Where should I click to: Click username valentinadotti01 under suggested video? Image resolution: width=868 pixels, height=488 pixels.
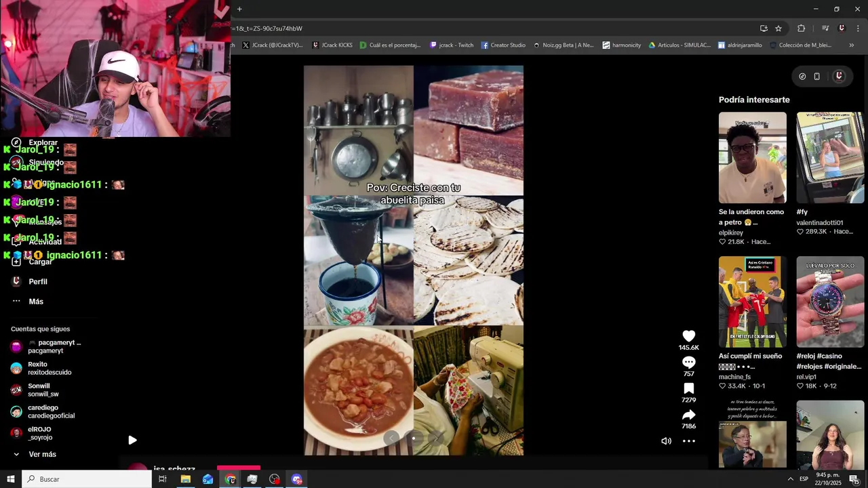pyautogui.click(x=820, y=222)
